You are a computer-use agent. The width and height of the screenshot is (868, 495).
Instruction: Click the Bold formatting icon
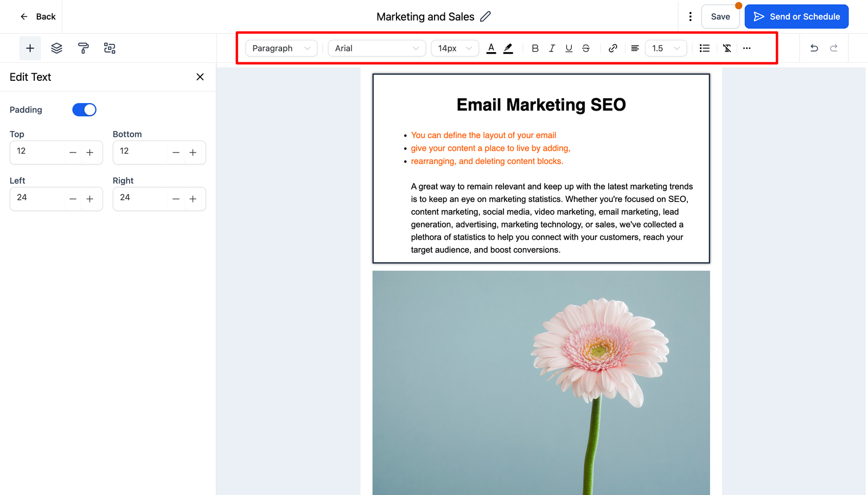pos(535,48)
